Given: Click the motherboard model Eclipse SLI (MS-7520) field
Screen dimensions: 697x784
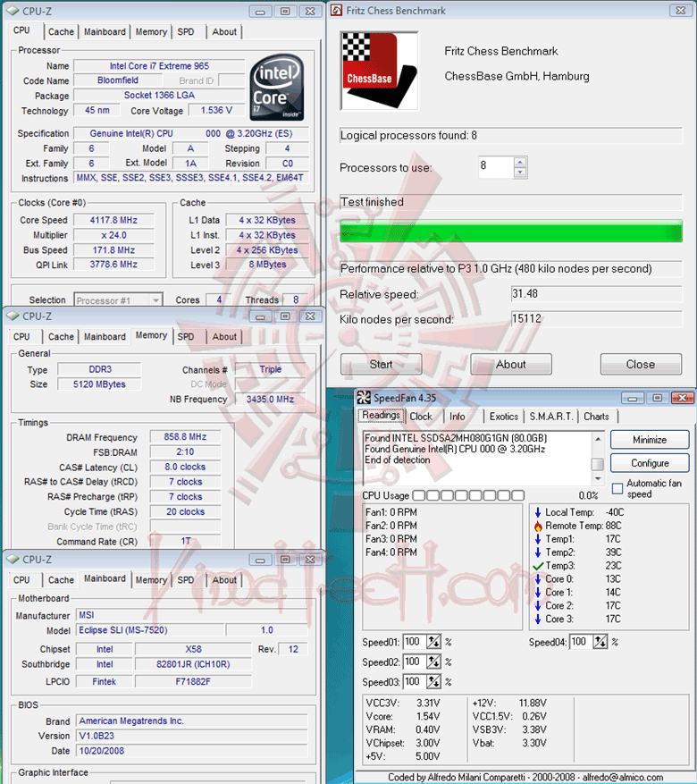Looking at the screenshot, I should (x=150, y=630).
